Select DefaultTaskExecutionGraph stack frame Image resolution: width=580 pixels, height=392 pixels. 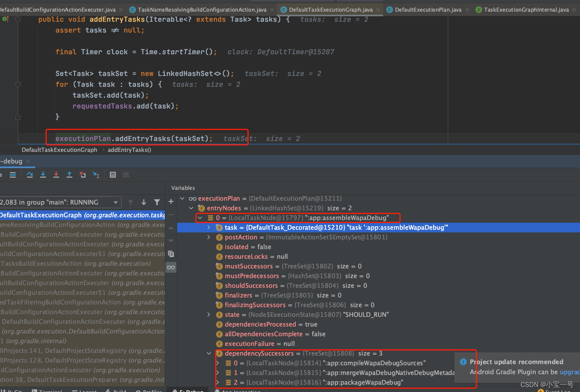click(82, 215)
